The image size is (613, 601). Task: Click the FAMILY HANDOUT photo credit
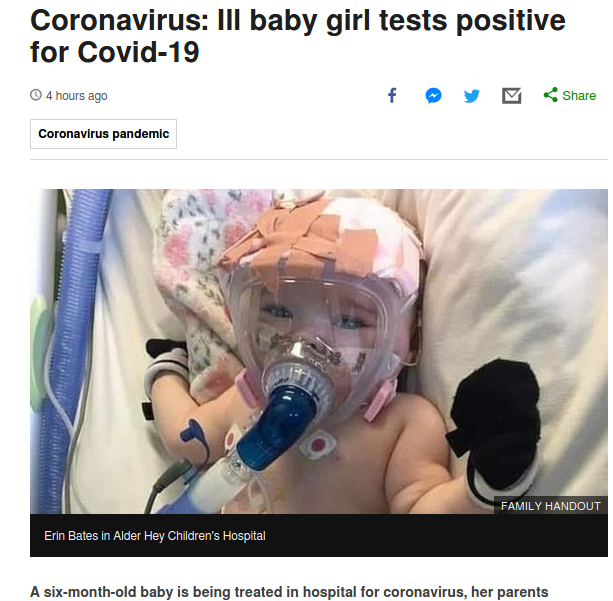pos(550,506)
